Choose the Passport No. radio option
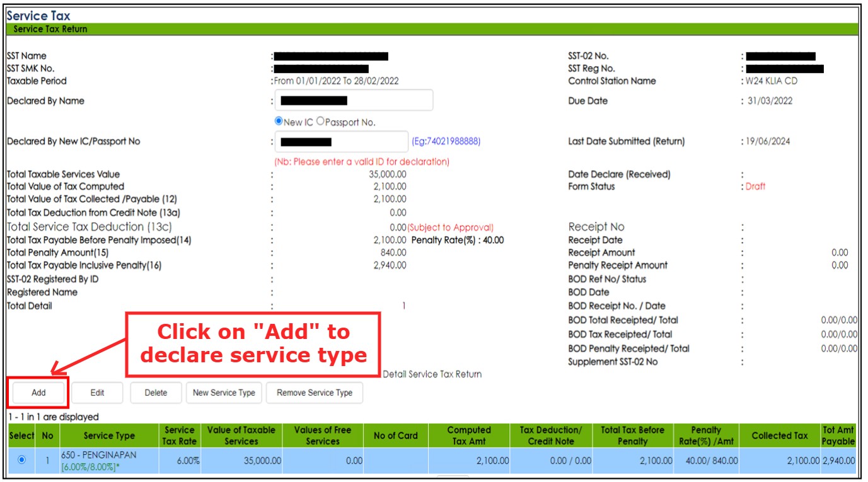Screen dimensions: 868x482 [320, 122]
